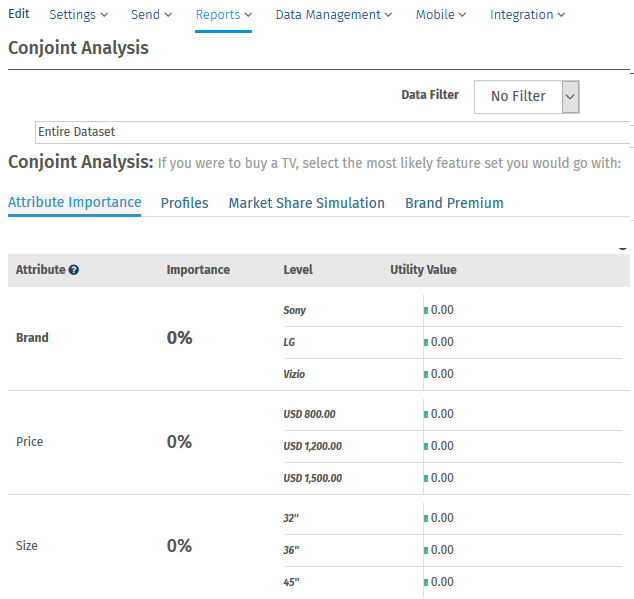The width and height of the screenshot is (634, 599).
Task: Click the Entire Dataset field
Action: click(330, 132)
